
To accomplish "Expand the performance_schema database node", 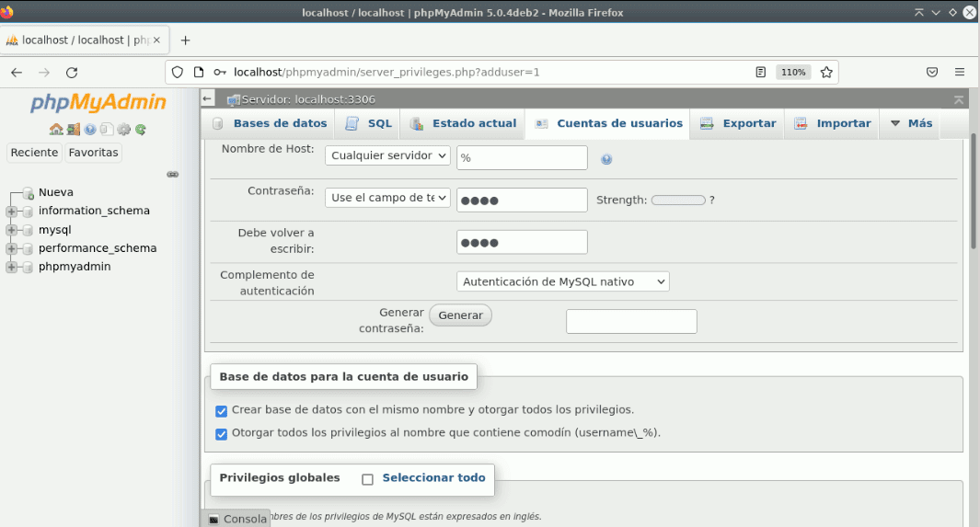I will tap(11, 248).
